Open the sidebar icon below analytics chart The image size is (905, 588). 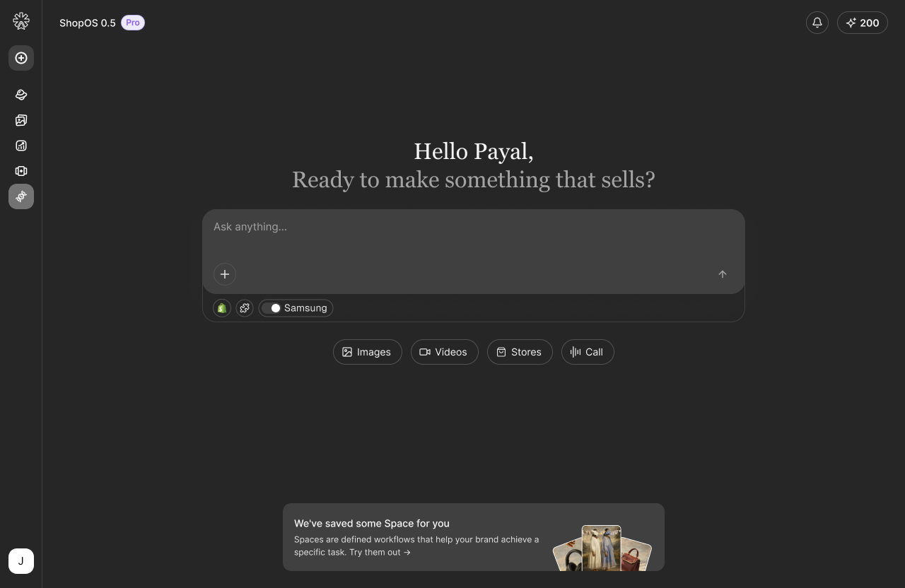21,171
